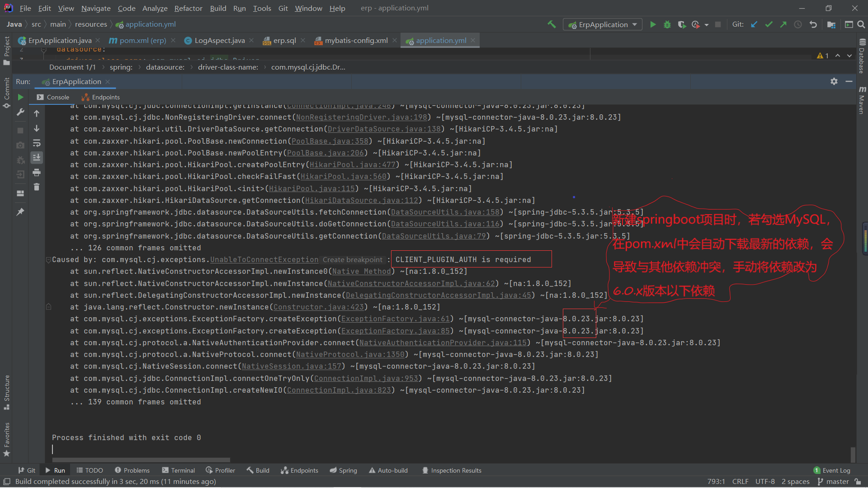Print console output via printer icon
The image size is (868, 488).
click(37, 173)
